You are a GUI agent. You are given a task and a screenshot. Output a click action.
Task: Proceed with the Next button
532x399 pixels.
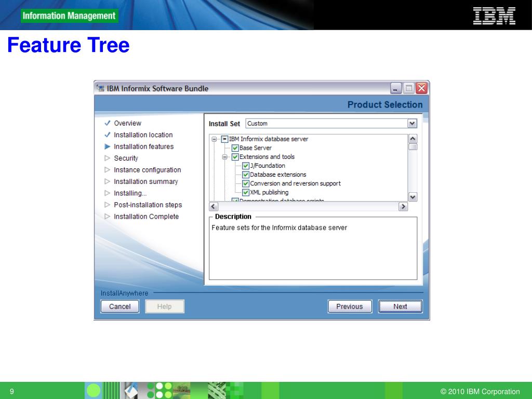click(x=401, y=307)
